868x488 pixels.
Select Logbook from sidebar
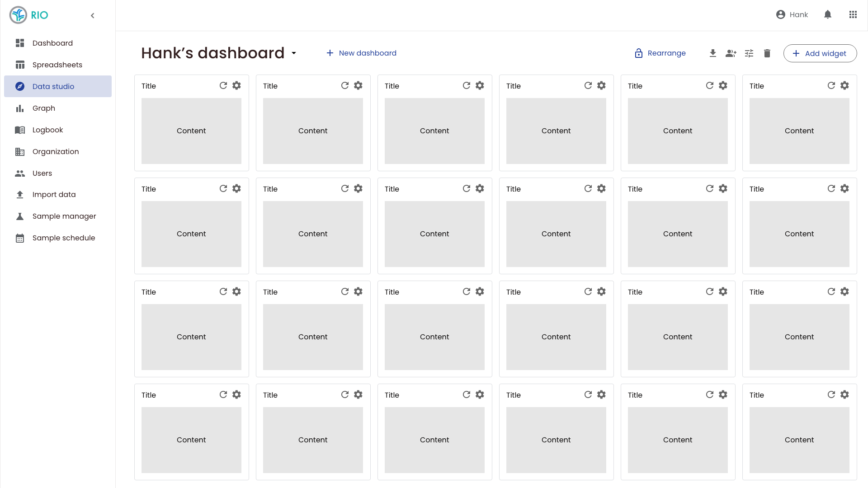[x=47, y=130]
